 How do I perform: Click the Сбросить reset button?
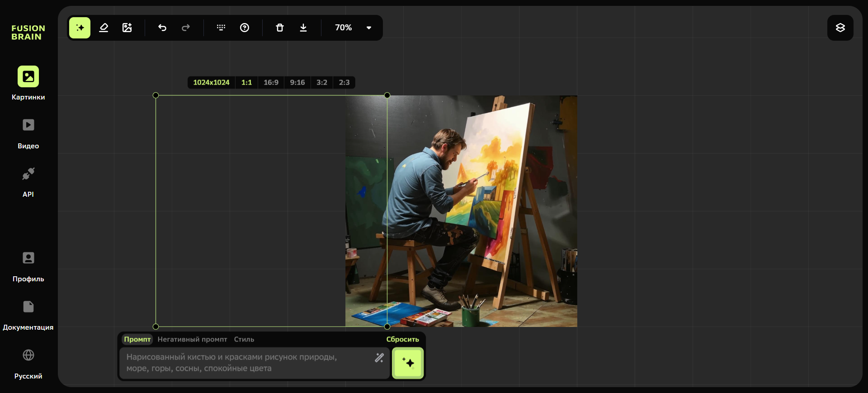point(402,339)
